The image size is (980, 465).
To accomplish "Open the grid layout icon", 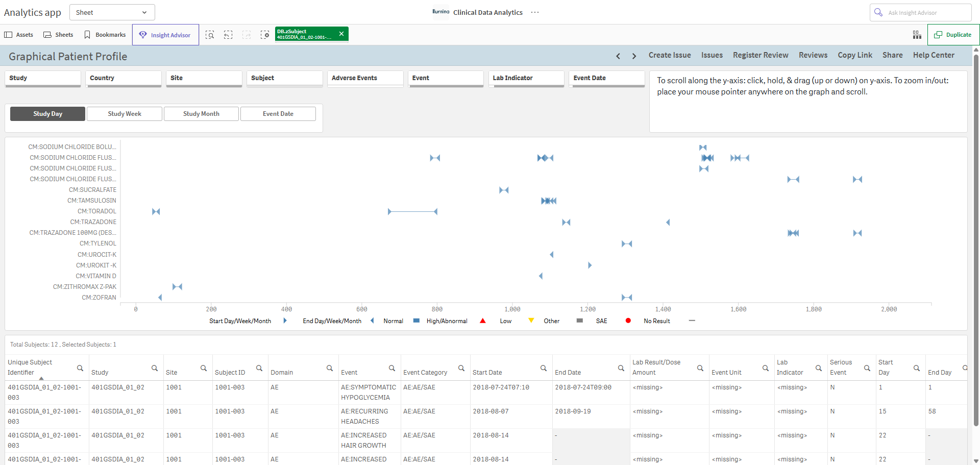I will point(917,35).
